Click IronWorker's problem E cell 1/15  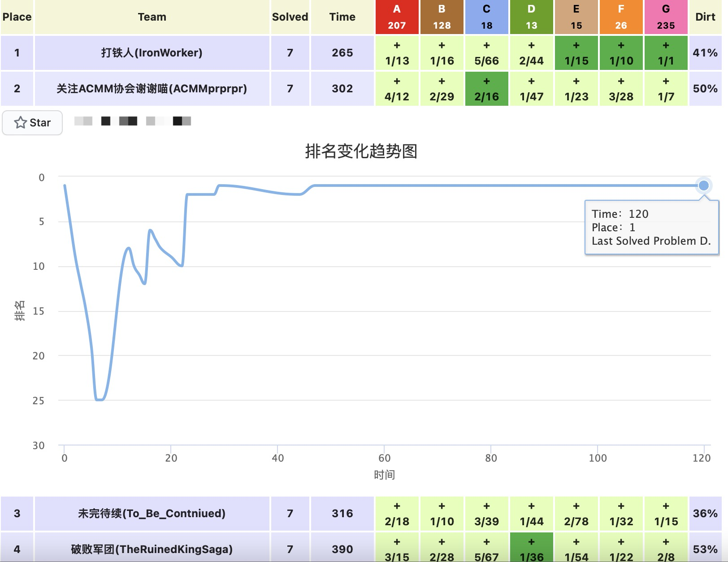[576, 53]
